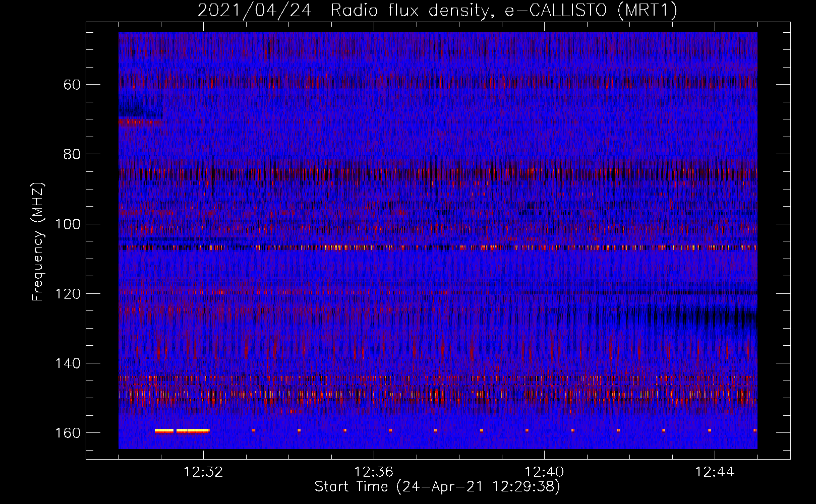816x504 pixels.
Task: Click the 120 frequency tick label
Action: (68, 293)
